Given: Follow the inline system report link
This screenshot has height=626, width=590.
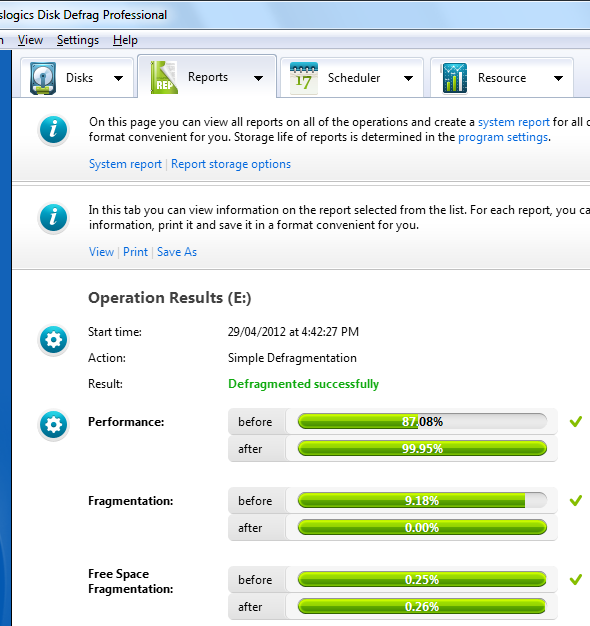Looking at the screenshot, I should click(514, 122).
